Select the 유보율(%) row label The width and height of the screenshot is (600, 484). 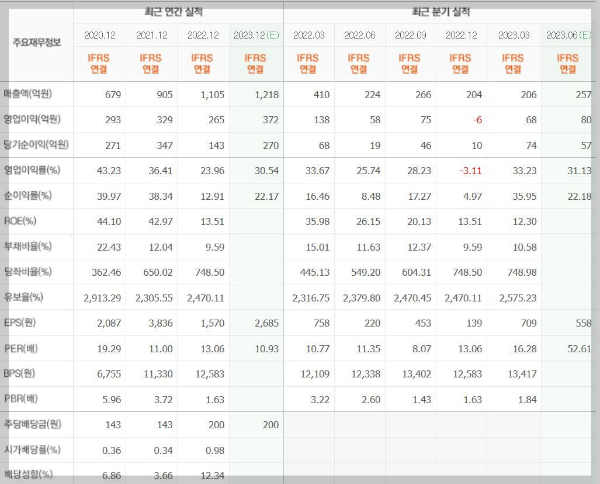[23, 297]
